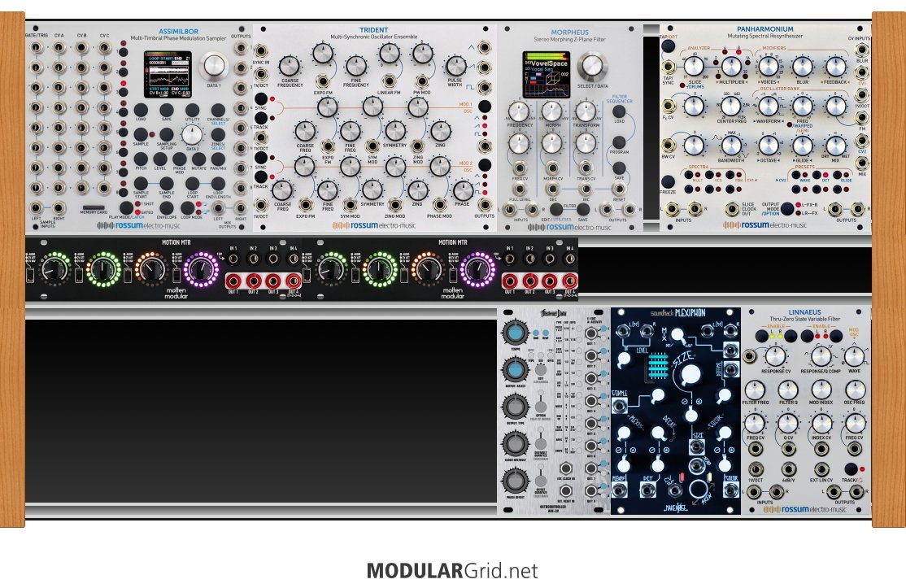Toggle the LOOP MODE button
Viewport: 906px width, 588px height.
(188, 208)
